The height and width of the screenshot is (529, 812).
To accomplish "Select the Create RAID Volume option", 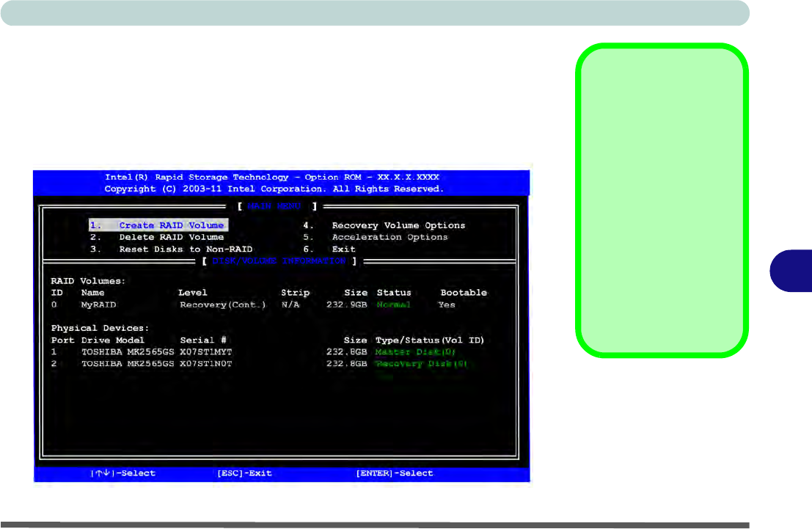I will [x=171, y=225].
